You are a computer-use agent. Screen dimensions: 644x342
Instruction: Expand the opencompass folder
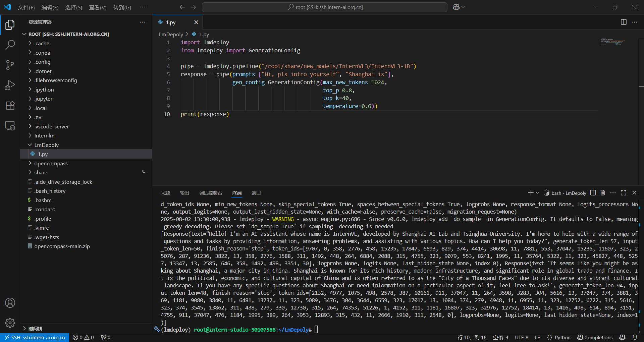click(86, 163)
